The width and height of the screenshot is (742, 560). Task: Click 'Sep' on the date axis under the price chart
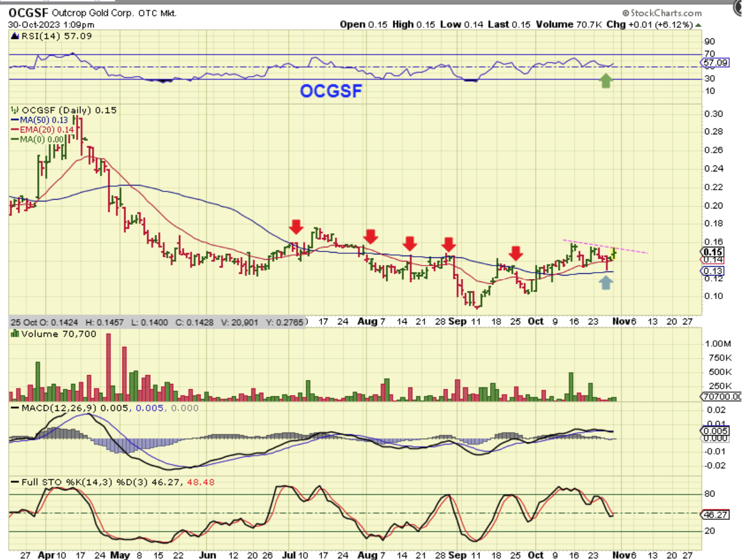(x=457, y=322)
